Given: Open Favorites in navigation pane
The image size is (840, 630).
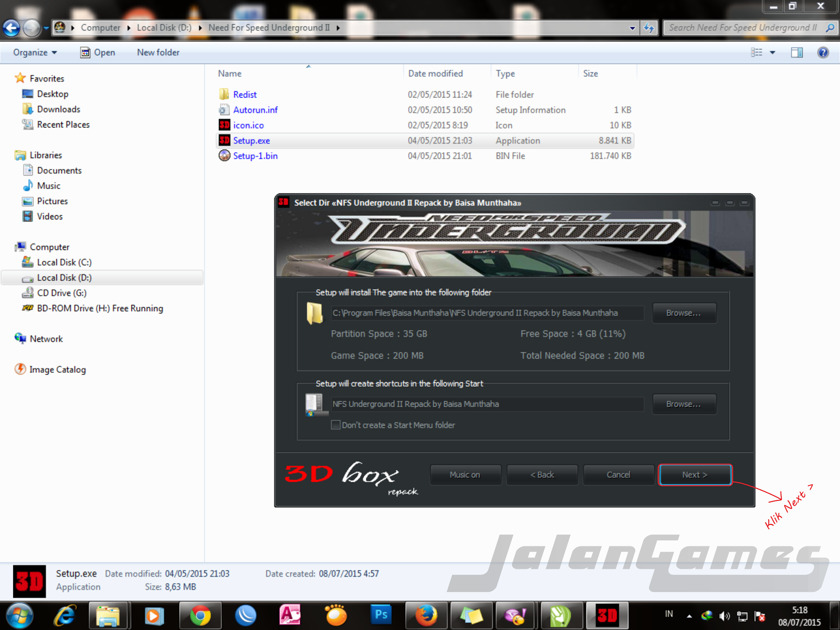Looking at the screenshot, I should coord(47,78).
